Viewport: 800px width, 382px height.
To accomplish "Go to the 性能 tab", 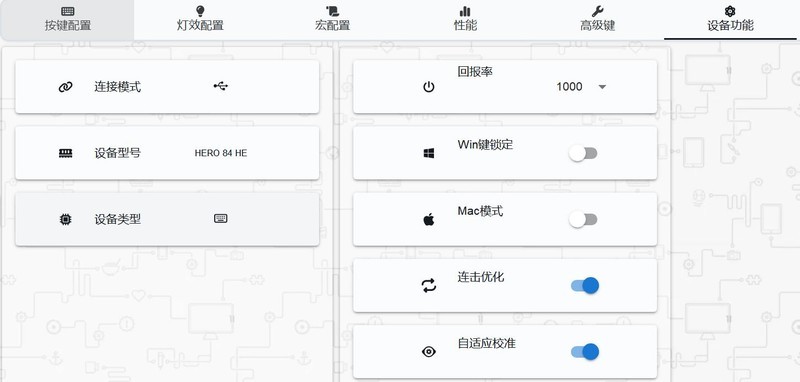I will [x=465, y=19].
